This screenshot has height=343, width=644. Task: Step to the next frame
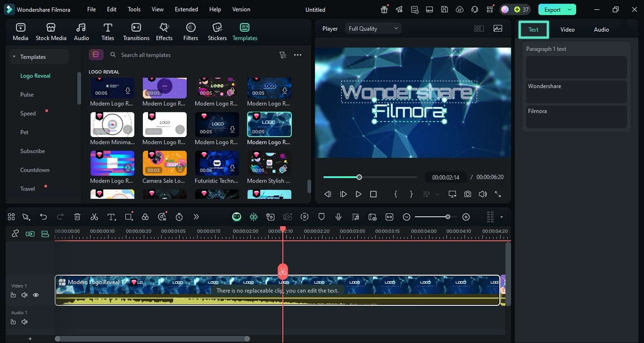tap(343, 195)
